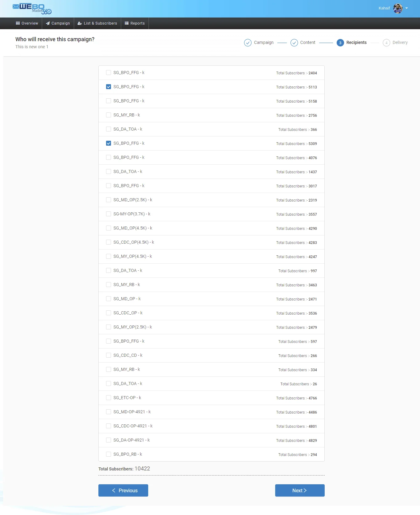This screenshot has width=420, height=515.
Task: Click Kahsif's profile avatar
Action: click(398, 8)
